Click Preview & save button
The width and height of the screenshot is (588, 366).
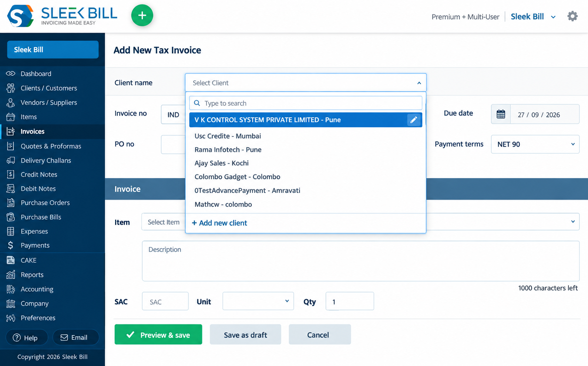[x=158, y=334]
